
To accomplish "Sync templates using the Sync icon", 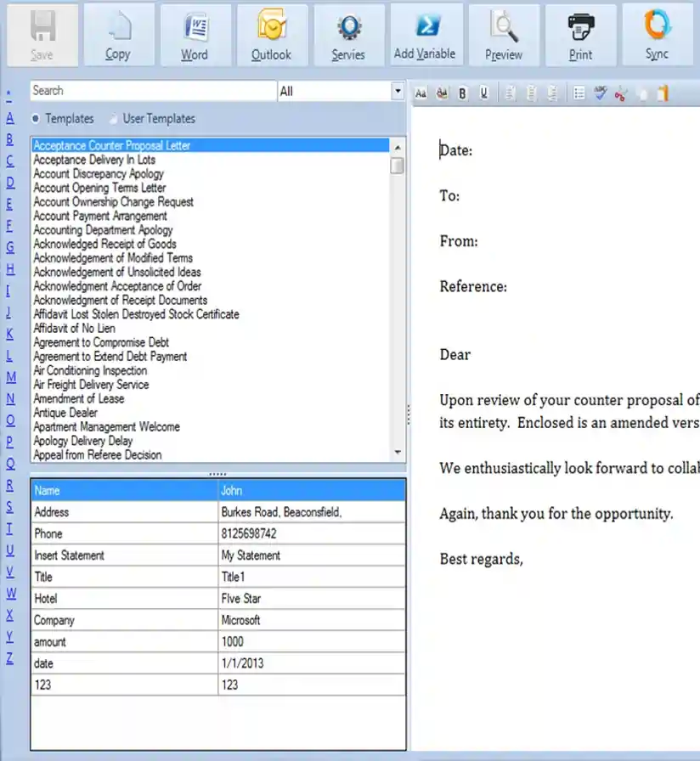I will pyautogui.click(x=655, y=34).
